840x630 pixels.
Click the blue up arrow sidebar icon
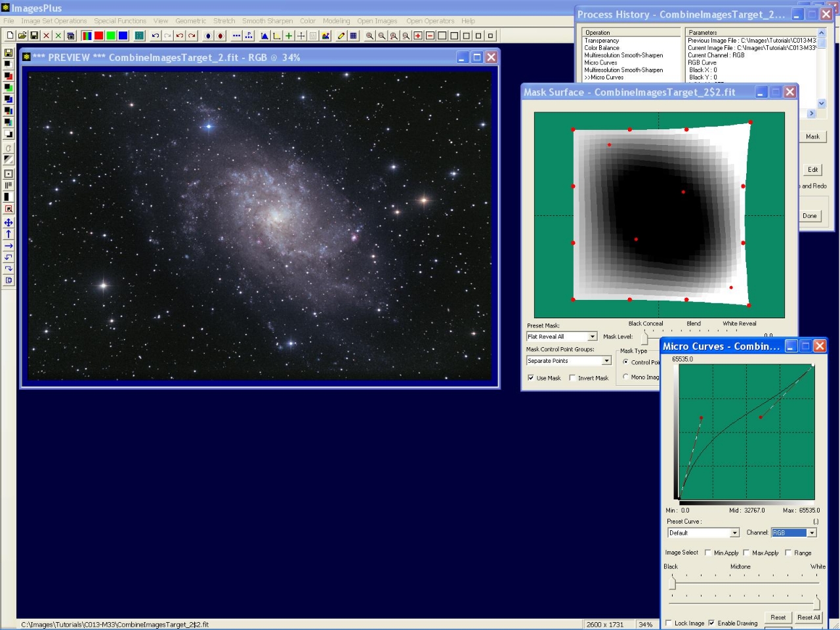click(9, 234)
